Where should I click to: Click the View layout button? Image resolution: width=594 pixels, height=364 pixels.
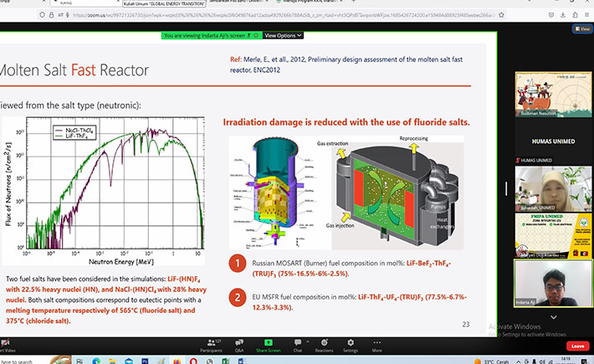coord(582,28)
